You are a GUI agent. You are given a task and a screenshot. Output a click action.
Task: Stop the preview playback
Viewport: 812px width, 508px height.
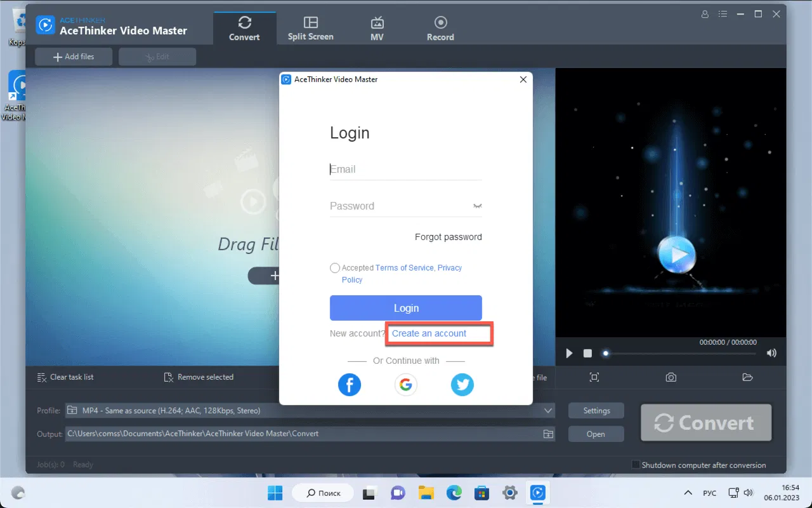(x=587, y=353)
